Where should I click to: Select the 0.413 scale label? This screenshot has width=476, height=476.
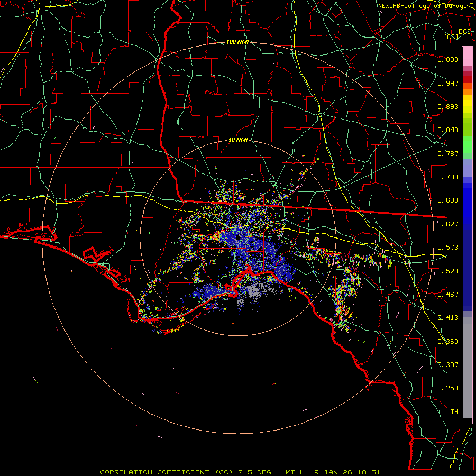[x=448, y=318]
